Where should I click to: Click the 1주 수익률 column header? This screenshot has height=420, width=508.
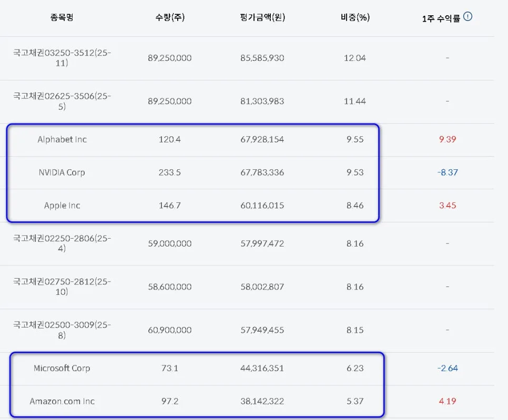(x=441, y=18)
